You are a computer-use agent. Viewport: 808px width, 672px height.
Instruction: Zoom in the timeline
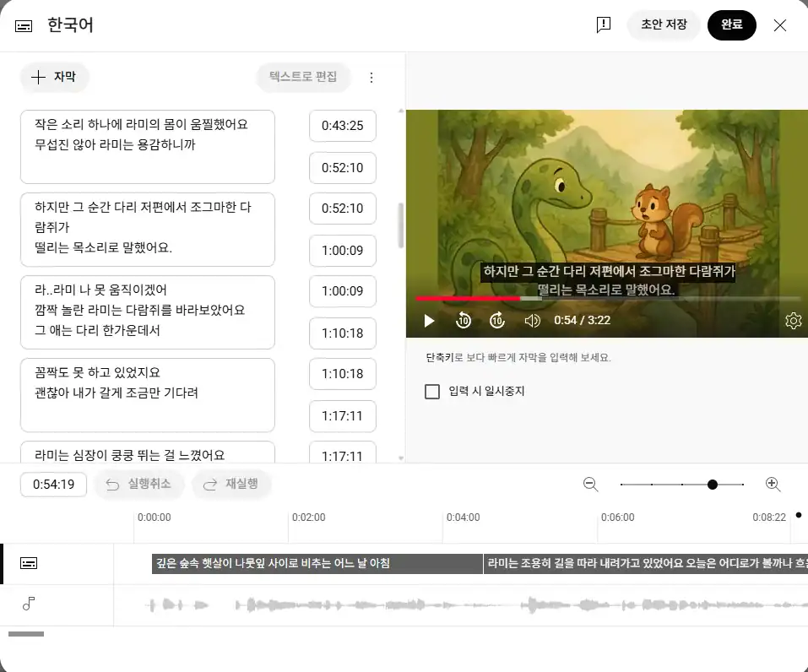pos(772,485)
